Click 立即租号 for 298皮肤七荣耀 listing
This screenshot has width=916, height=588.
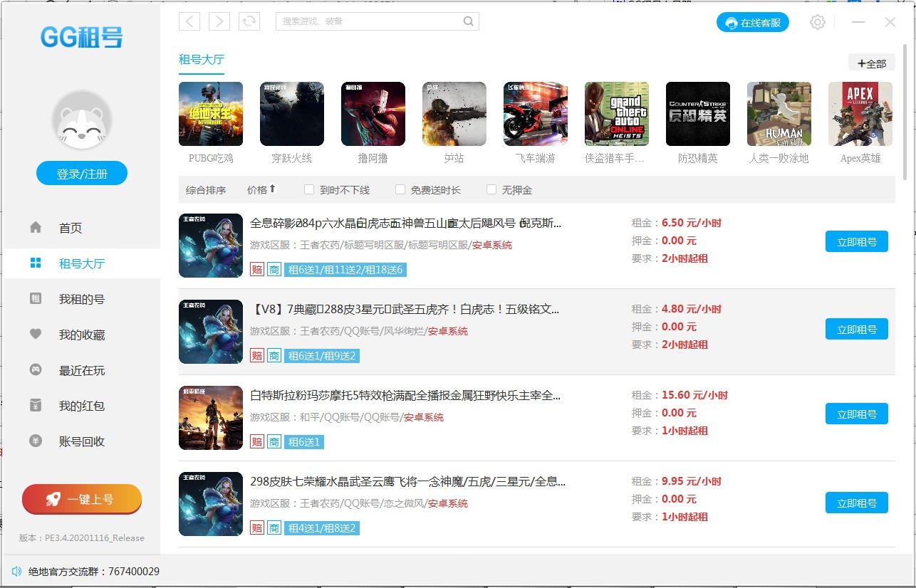coord(857,503)
